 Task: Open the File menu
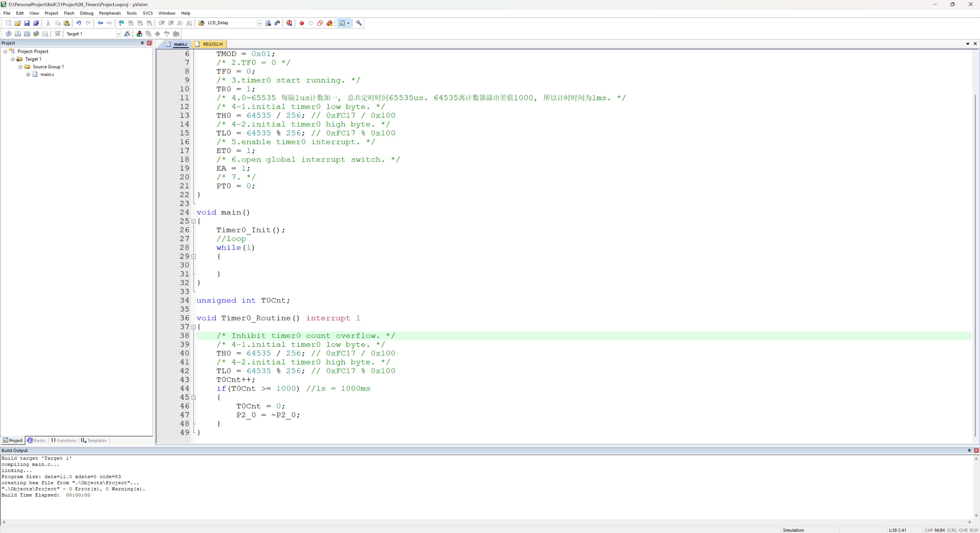point(7,13)
